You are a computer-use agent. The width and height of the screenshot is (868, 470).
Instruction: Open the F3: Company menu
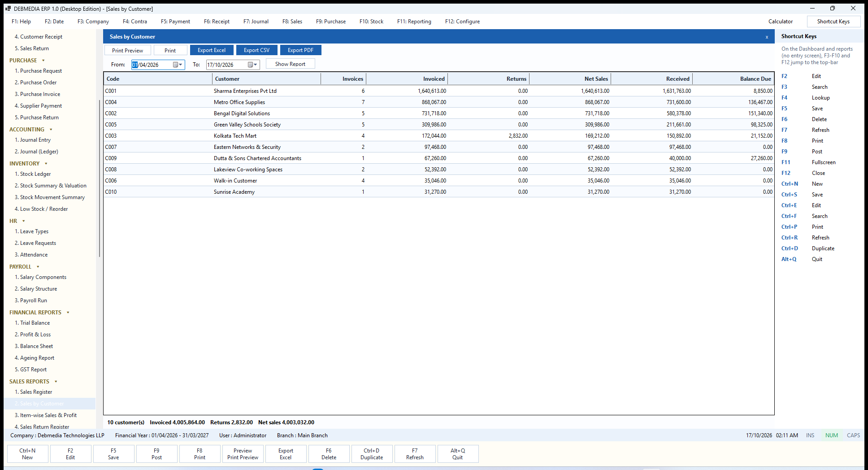[93, 22]
